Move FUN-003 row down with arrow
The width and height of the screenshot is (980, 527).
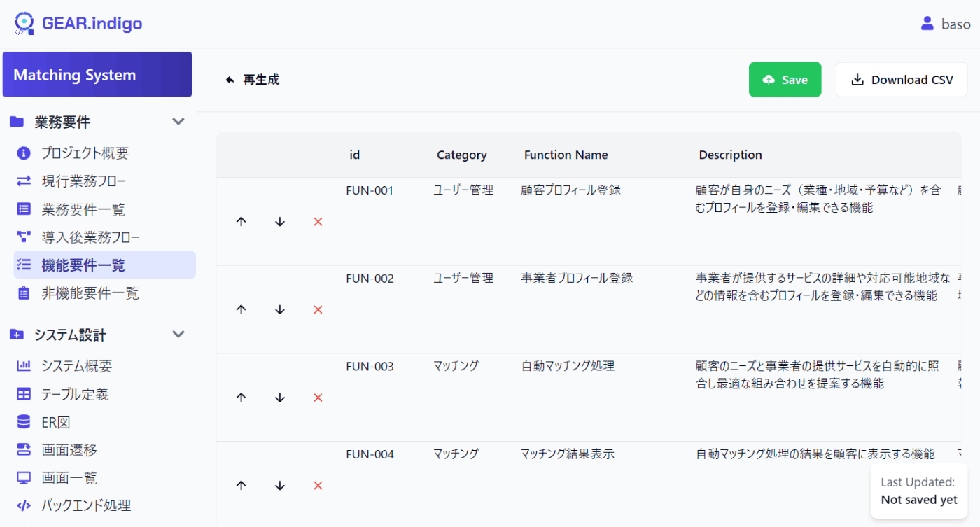[280, 398]
